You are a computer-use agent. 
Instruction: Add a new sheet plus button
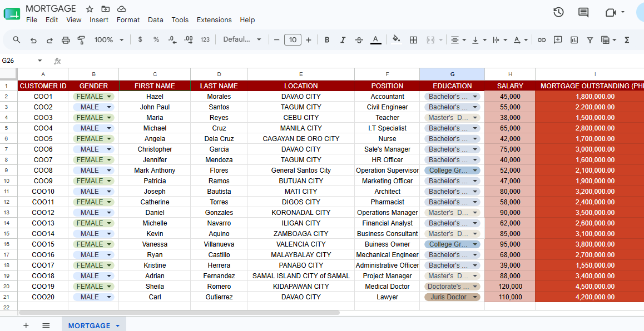(26, 325)
